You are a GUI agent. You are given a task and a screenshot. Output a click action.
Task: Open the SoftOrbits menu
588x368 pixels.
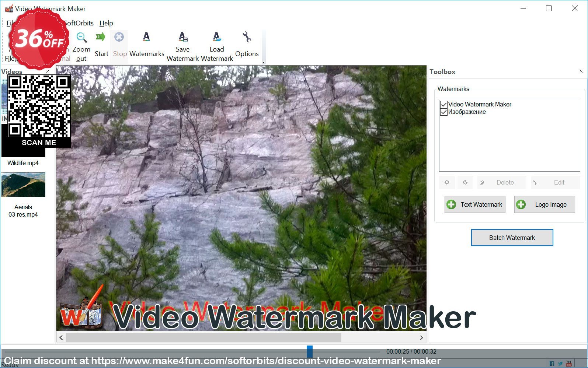78,23
